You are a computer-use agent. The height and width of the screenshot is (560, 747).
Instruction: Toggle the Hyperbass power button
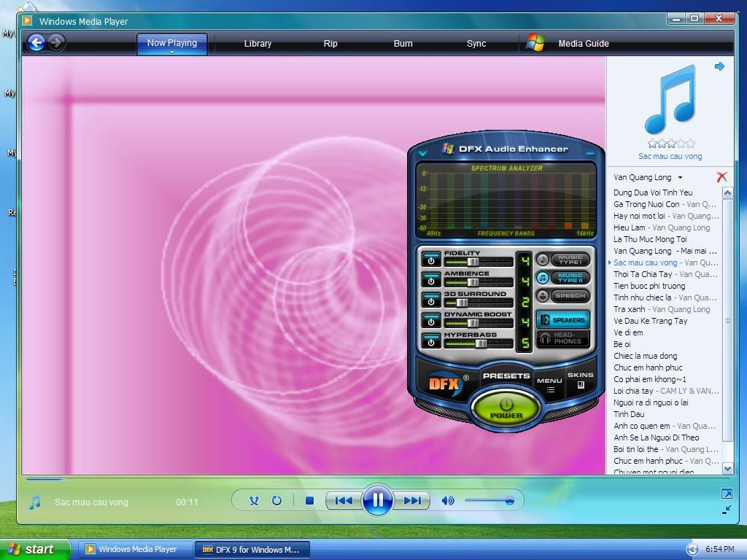point(431,341)
